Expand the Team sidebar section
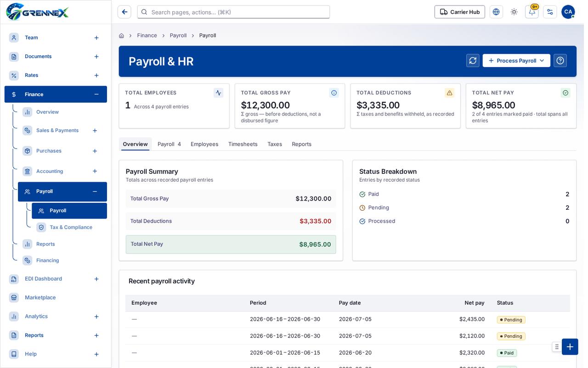 click(96, 38)
